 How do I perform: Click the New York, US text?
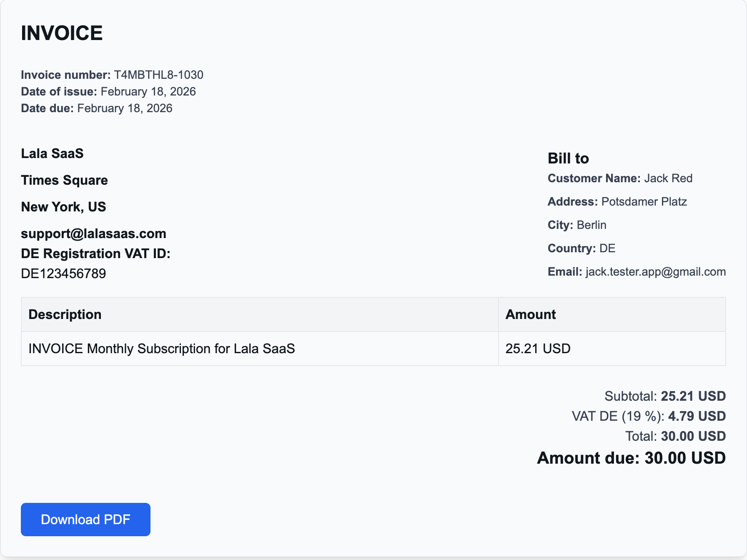(x=63, y=207)
